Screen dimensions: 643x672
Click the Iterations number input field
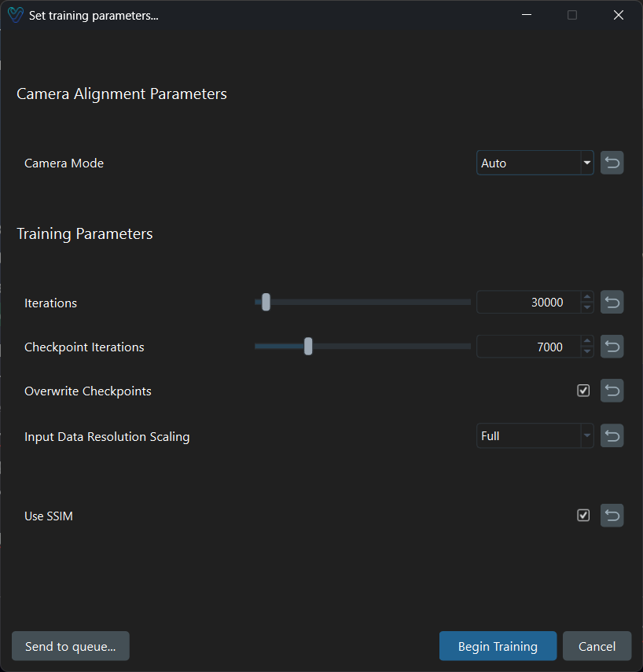pyautogui.click(x=528, y=303)
